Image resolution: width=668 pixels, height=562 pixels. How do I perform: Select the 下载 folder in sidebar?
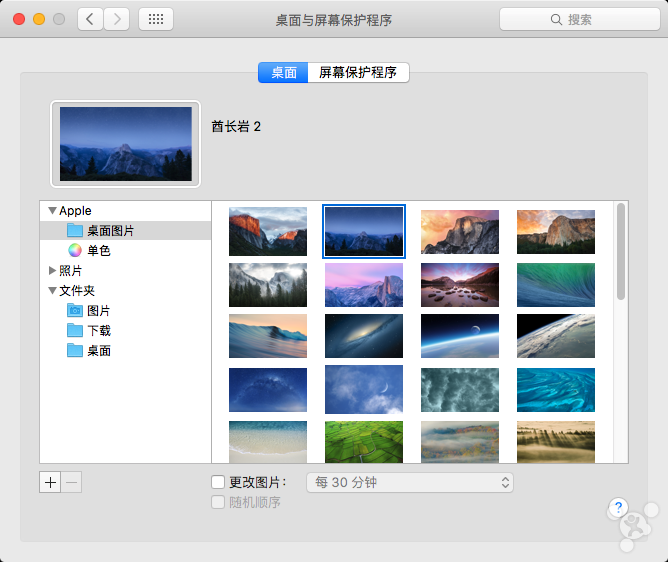coord(98,330)
